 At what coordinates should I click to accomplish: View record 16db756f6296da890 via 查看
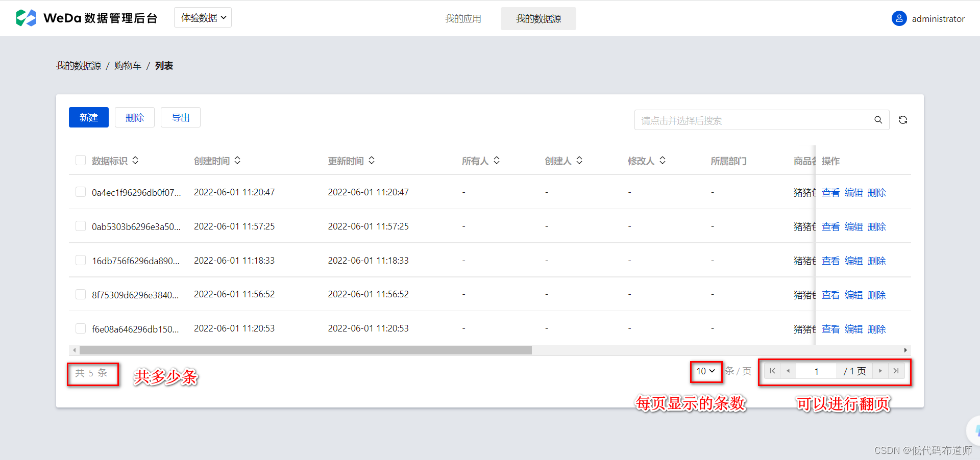(830, 261)
